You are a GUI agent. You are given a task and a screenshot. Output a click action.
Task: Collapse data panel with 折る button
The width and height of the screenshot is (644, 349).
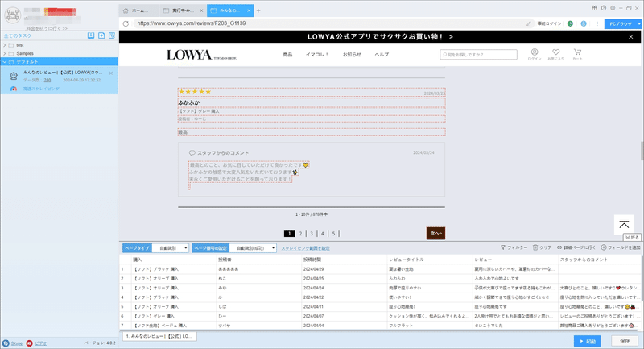[632, 238]
